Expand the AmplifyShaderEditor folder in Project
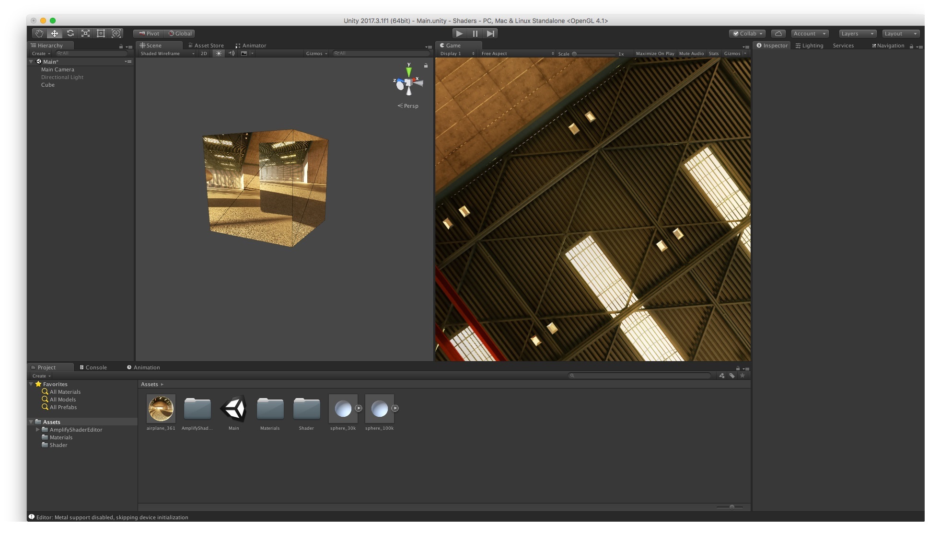The height and width of the screenshot is (560, 952). coord(38,430)
